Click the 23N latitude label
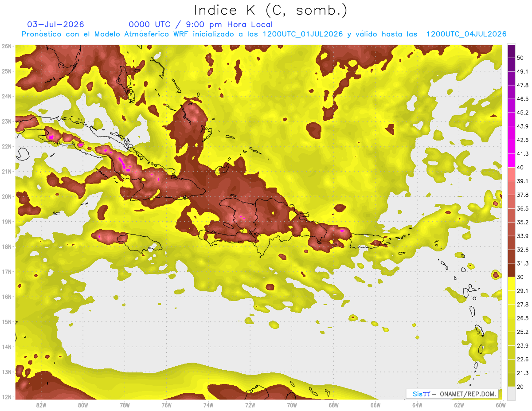The image size is (532, 411). click(x=7, y=121)
